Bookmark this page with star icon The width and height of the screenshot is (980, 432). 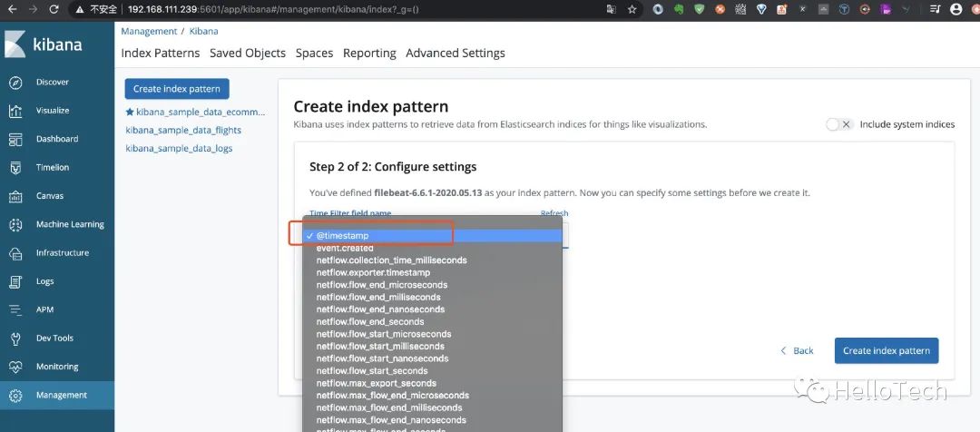pyautogui.click(x=632, y=9)
